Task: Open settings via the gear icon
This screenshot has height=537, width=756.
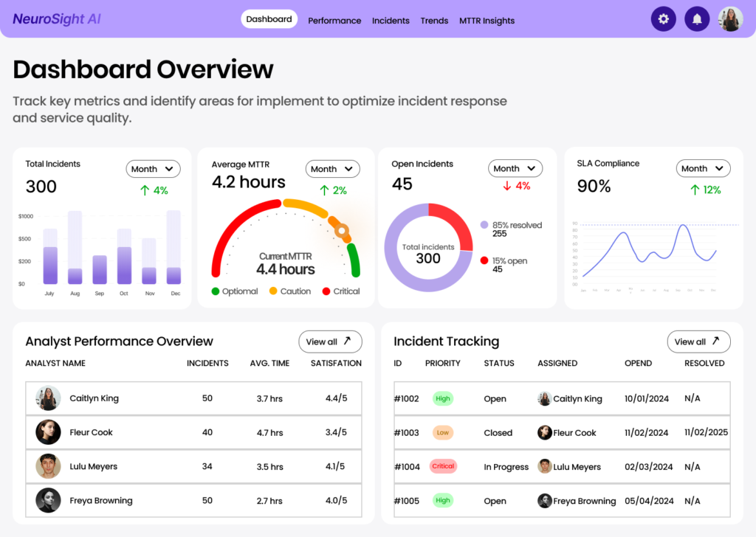Action: 663,19
